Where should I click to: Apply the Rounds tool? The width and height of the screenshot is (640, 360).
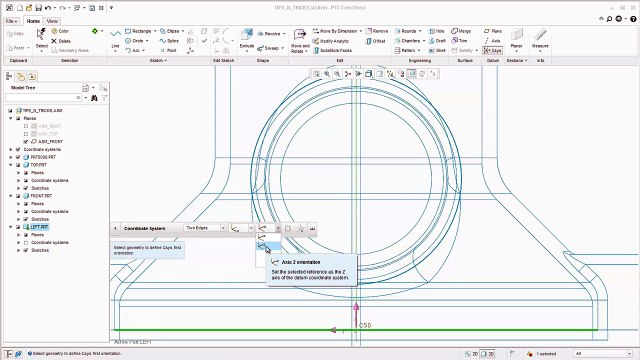[x=405, y=31]
